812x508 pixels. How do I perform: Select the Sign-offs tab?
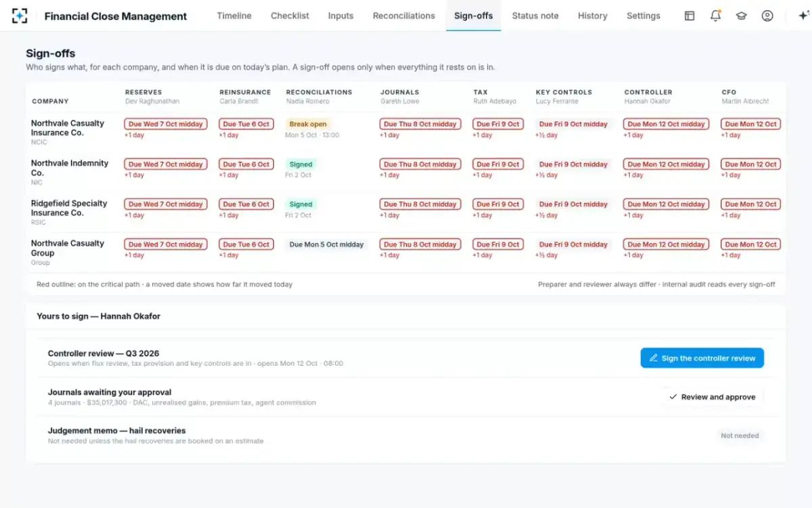click(x=474, y=16)
